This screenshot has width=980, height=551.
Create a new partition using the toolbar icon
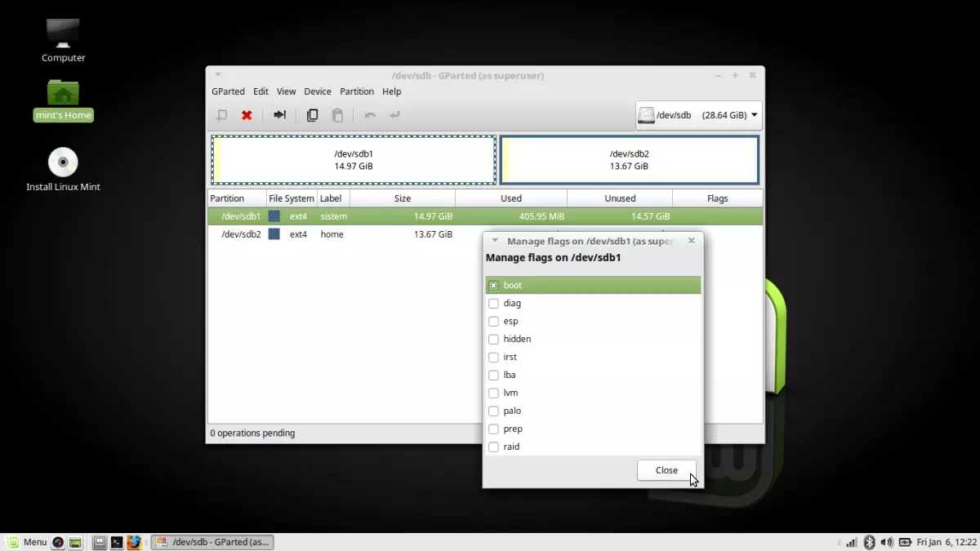click(221, 115)
